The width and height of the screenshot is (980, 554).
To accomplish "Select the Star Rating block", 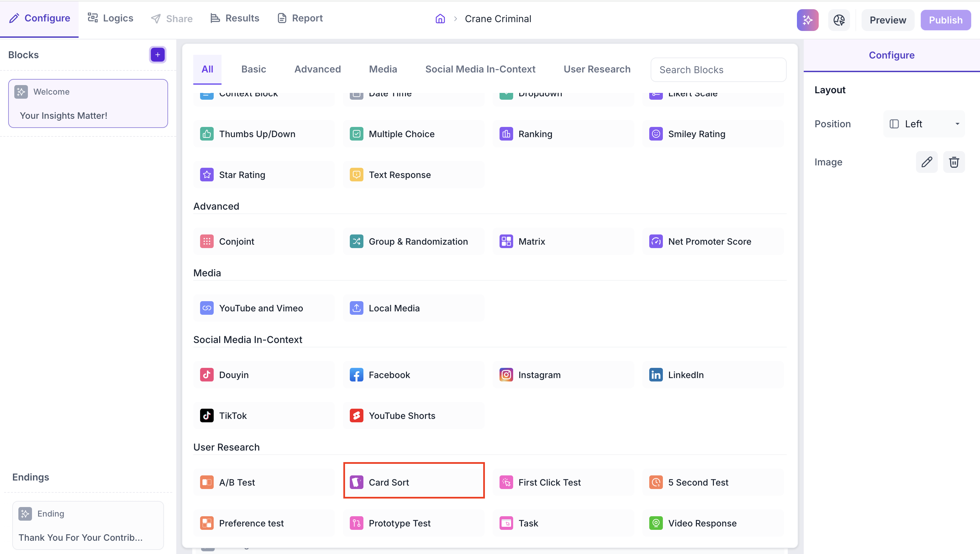I will 264,175.
